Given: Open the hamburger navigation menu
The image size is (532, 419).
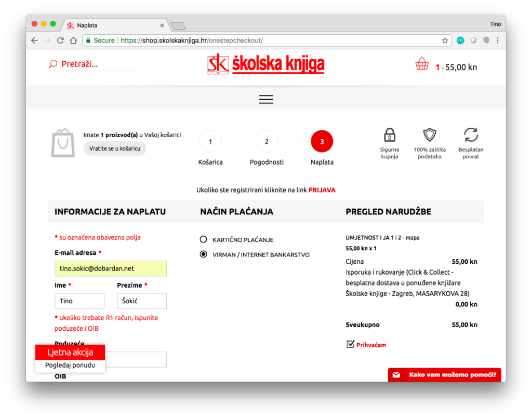Looking at the screenshot, I should pyautogui.click(x=266, y=99).
